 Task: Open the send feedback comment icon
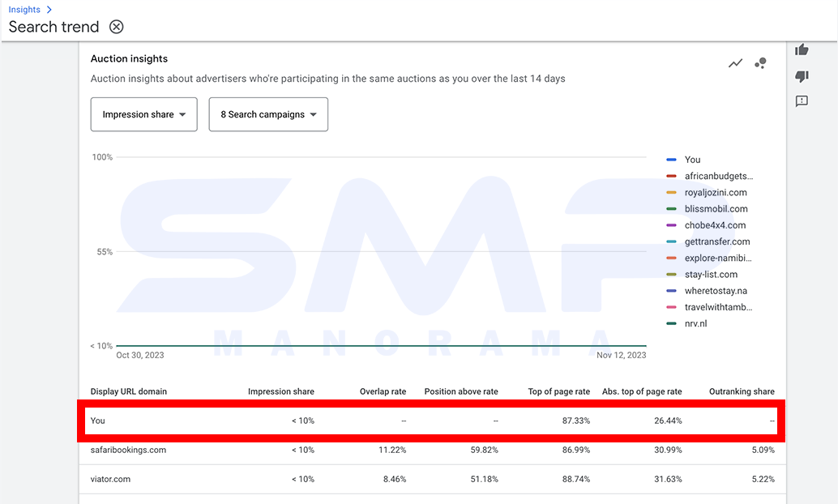pos(802,101)
